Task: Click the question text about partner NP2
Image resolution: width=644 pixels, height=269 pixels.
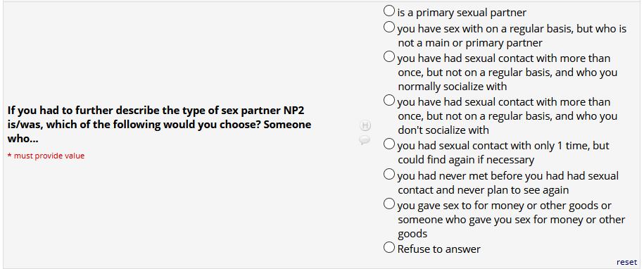Action: (159, 125)
